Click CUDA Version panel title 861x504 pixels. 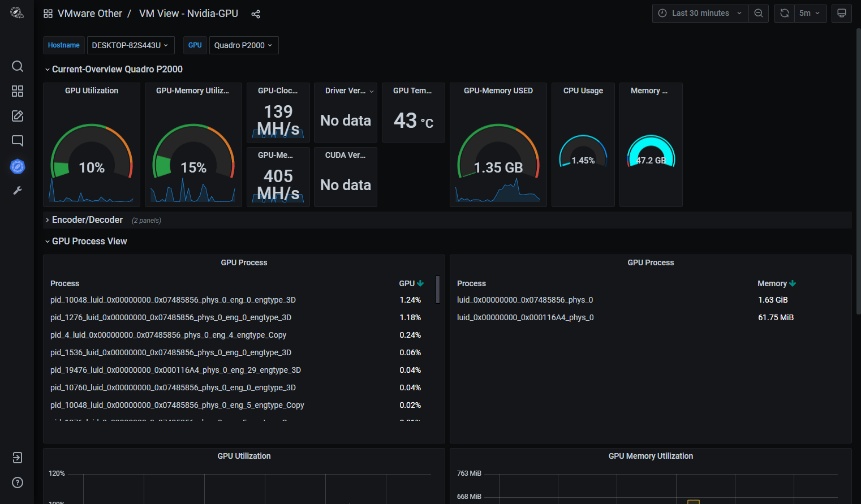(345, 155)
